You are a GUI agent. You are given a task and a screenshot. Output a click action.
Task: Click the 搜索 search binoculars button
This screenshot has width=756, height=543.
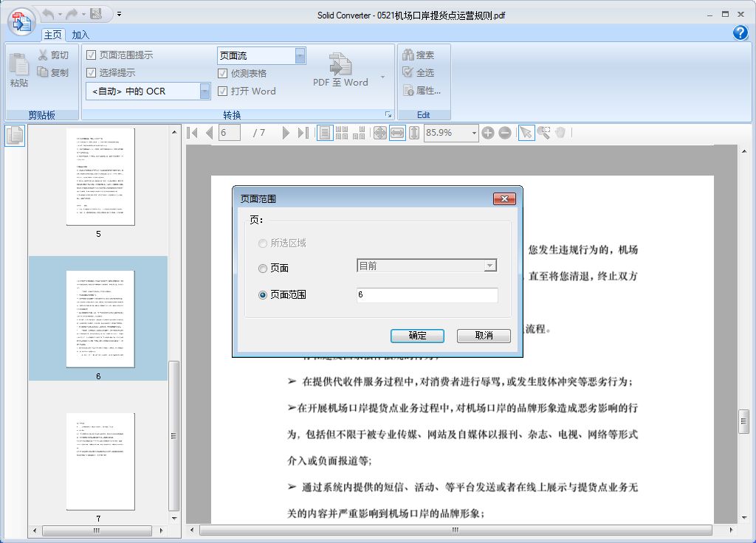point(419,55)
